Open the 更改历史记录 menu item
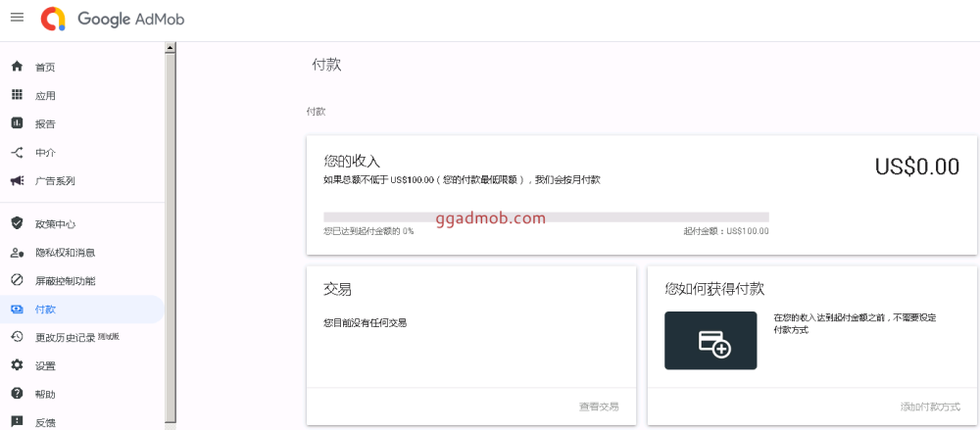 click(x=82, y=338)
